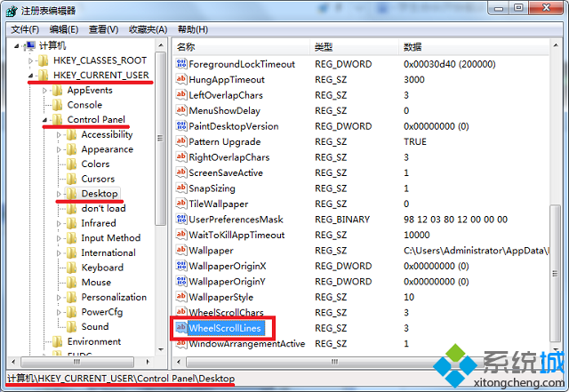Viewport: 569px width, 392px height.
Task: Open the 编辑(E) menu
Action: coord(64,29)
